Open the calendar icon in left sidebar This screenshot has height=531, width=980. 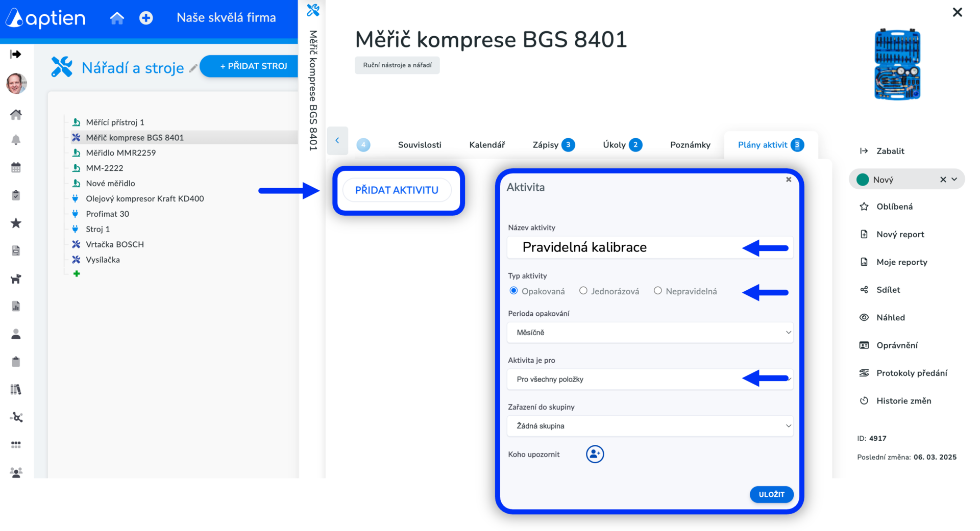click(16, 167)
